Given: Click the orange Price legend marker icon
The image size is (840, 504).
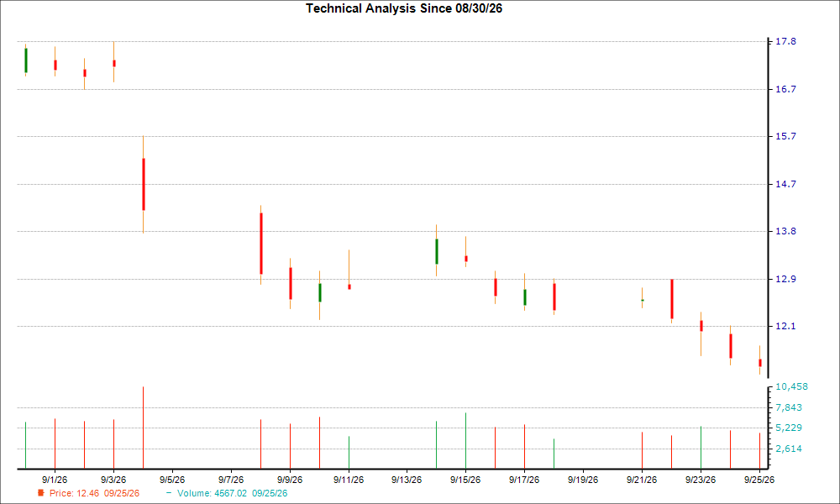Looking at the screenshot, I should tap(40, 493).
